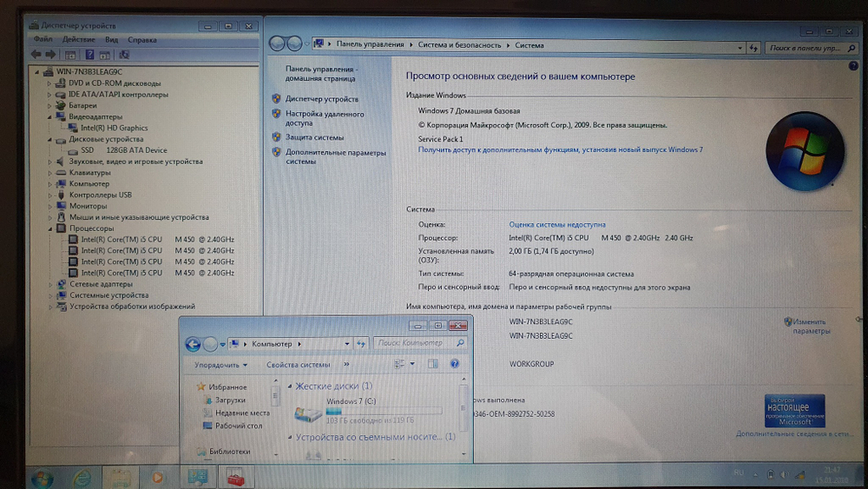
Task: Click Панель управления in breadcrumb
Action: tap(370, 44)
